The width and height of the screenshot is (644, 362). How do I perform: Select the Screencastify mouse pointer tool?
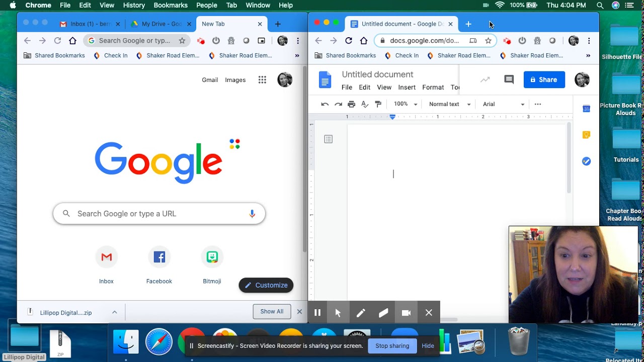tap(338, 313)
